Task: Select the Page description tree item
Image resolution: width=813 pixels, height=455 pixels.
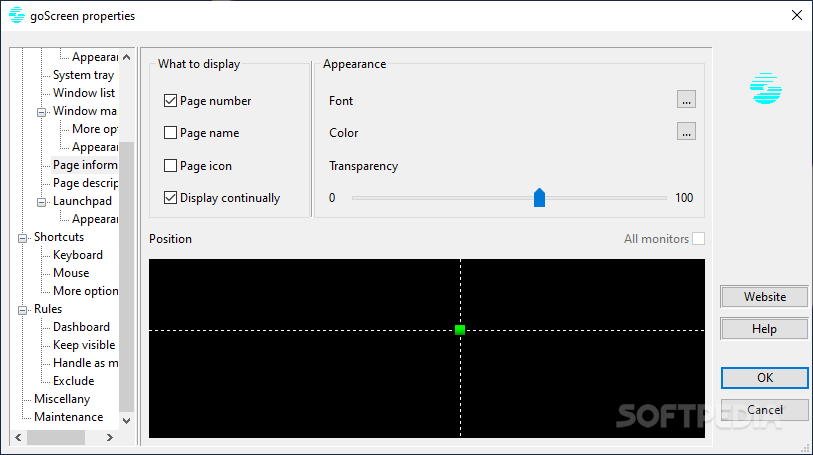Action: [86, 183]
